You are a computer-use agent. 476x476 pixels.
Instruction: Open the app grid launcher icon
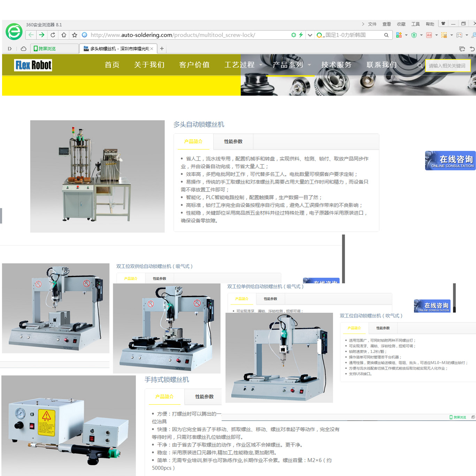[x=399, y=35]
